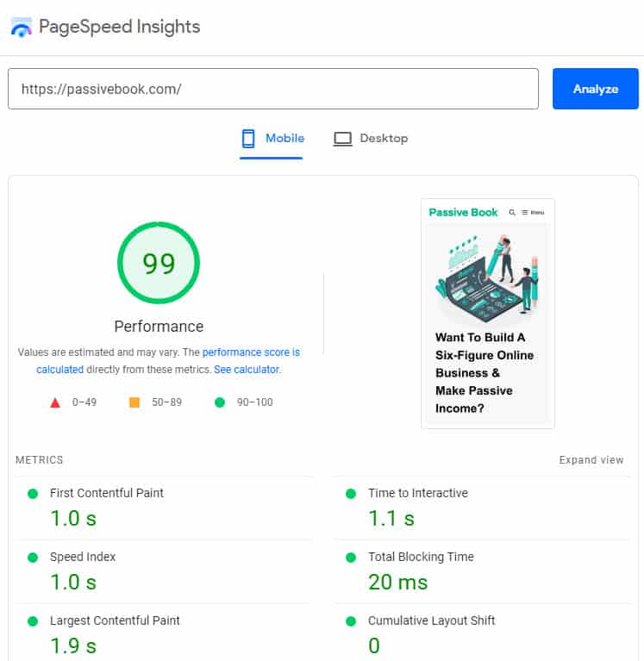Image resolution: width=644 pixels, height=661 pixels.
Task: Click the Analyze button
Action: (x=596, y=89)
